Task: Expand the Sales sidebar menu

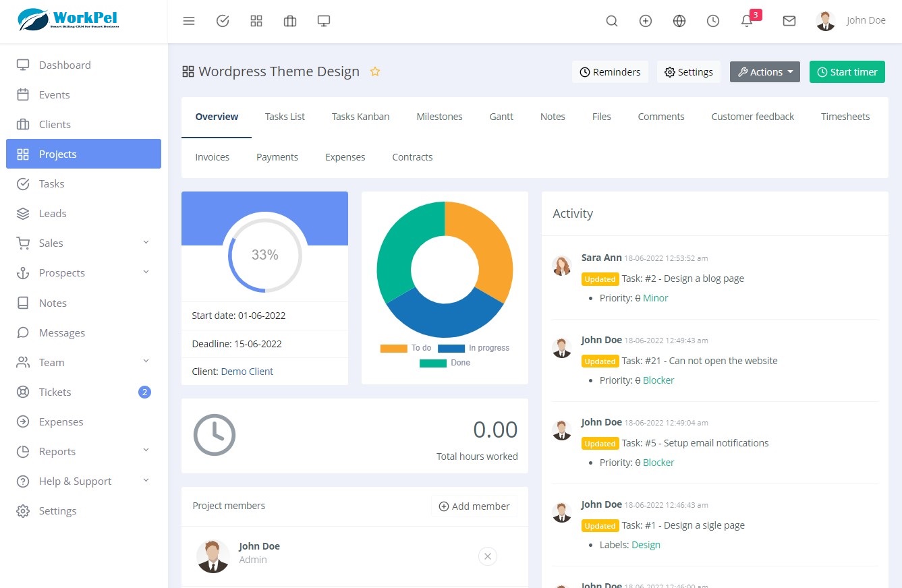Action: pos(84,243)
